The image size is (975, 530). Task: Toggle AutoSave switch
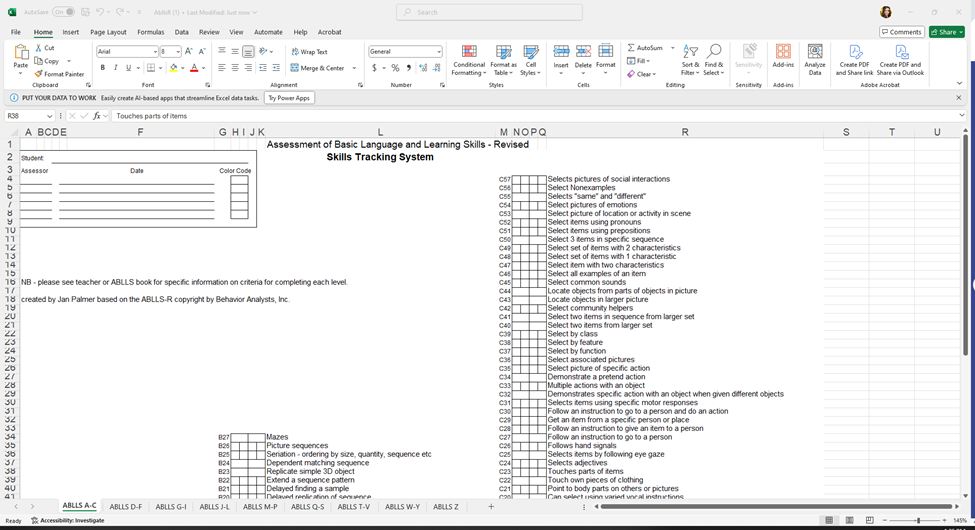63,12
